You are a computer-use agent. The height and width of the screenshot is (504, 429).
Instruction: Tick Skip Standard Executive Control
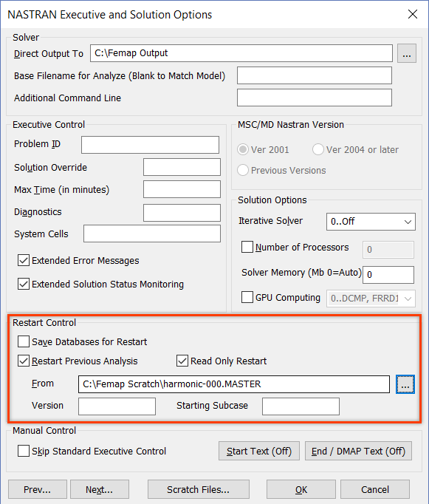(x=24, y=451)
